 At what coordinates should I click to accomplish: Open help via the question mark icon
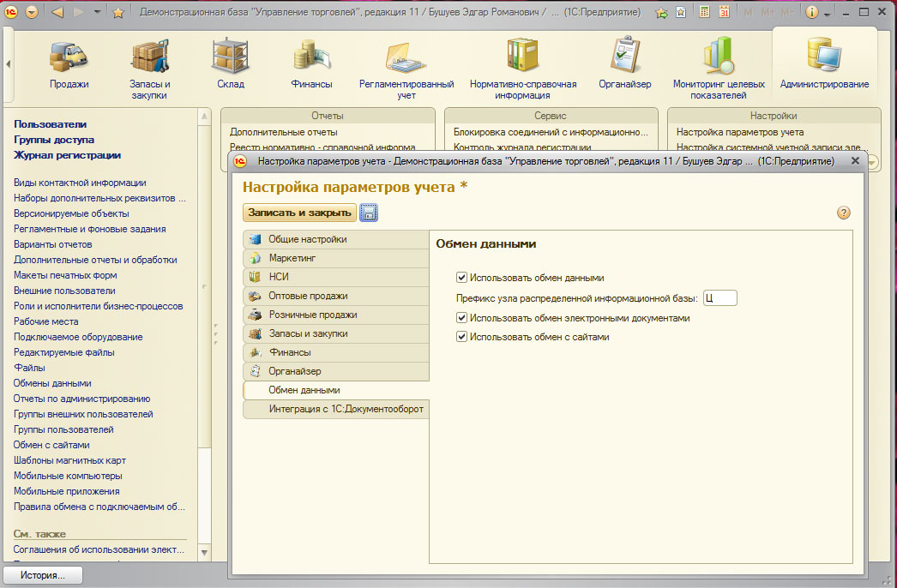[843, 213]
